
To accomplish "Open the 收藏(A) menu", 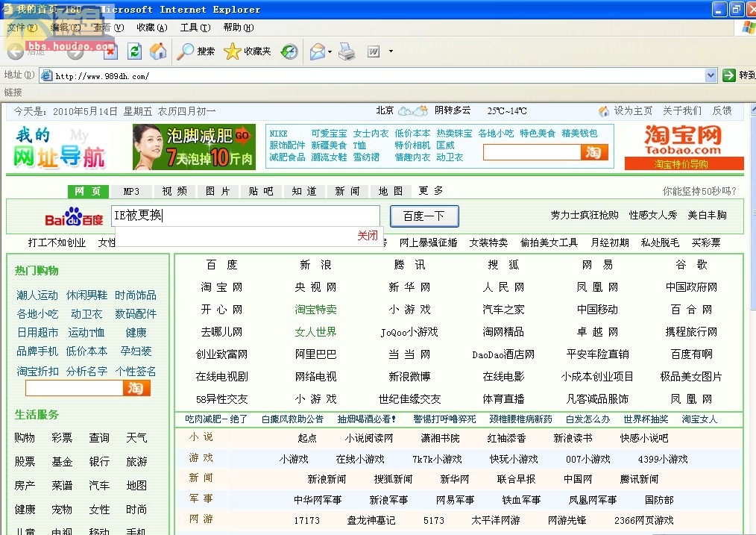I will [152, 28].
